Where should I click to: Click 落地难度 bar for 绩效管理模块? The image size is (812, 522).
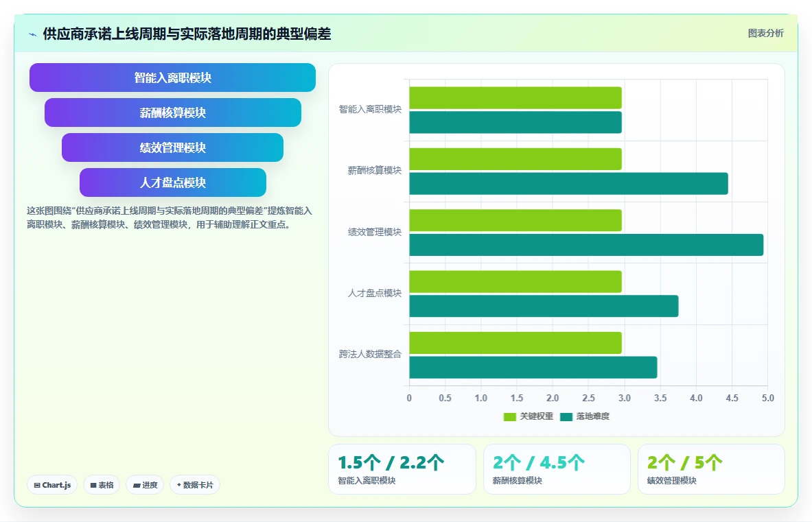(586, 245)
